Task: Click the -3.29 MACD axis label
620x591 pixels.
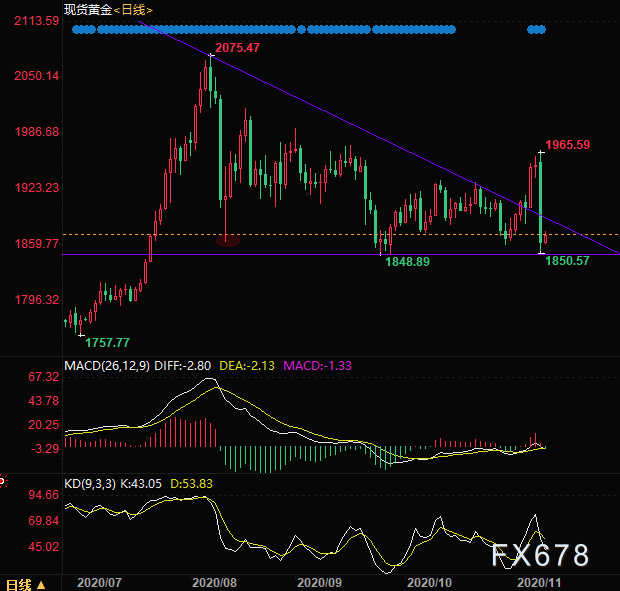Action: point(45,449)
